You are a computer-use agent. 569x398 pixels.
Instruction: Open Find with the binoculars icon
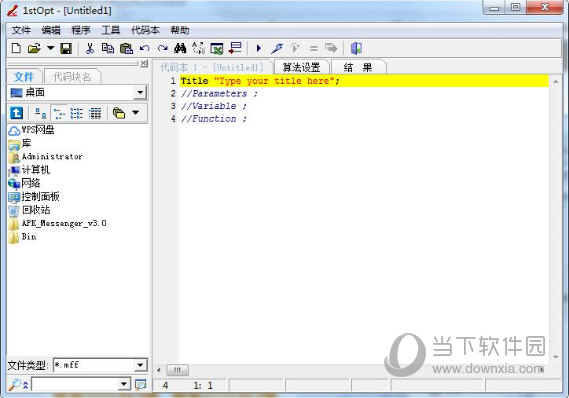pos(180,48)
